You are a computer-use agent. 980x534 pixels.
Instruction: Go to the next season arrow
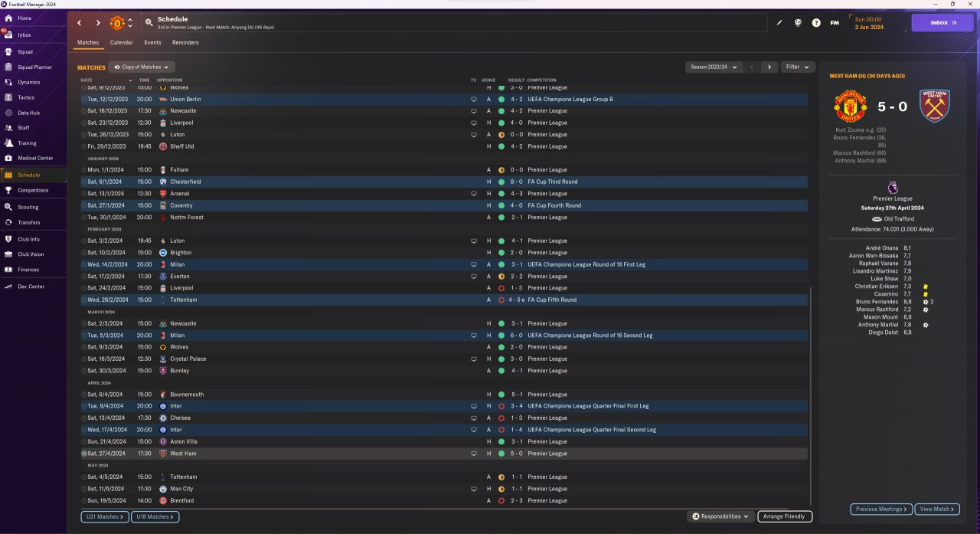coord(769,67)
